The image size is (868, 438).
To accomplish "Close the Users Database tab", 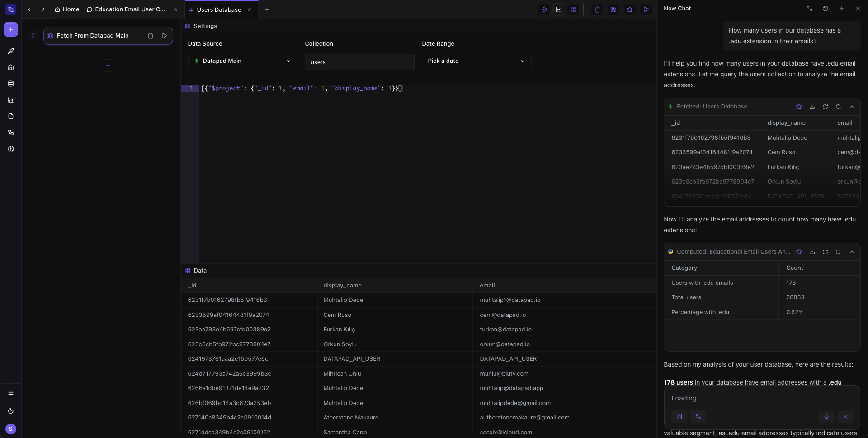I will (249, 9).
